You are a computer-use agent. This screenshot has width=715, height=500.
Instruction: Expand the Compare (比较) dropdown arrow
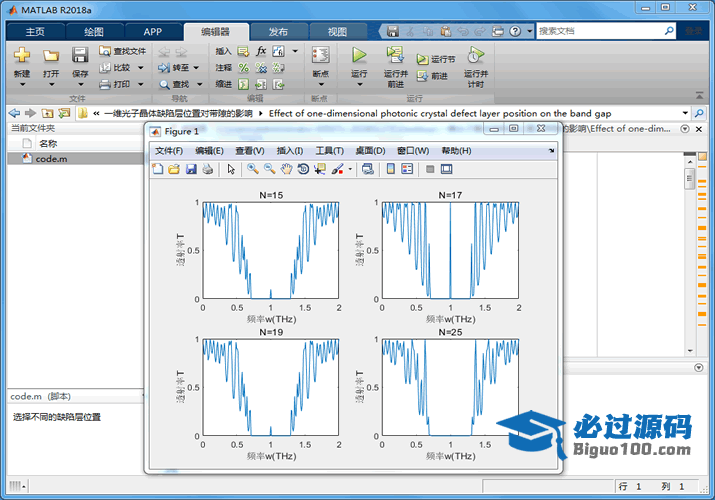pos(140,68)
